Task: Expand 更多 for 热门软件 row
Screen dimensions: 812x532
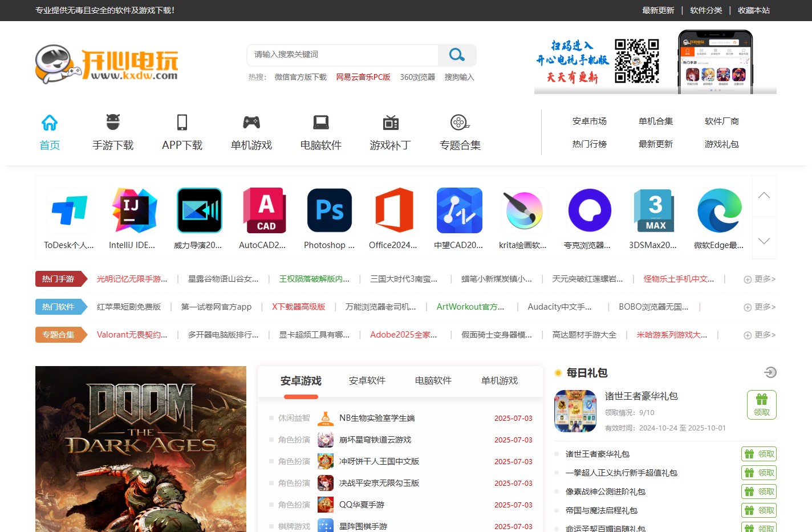Action: tap(760, 307)
